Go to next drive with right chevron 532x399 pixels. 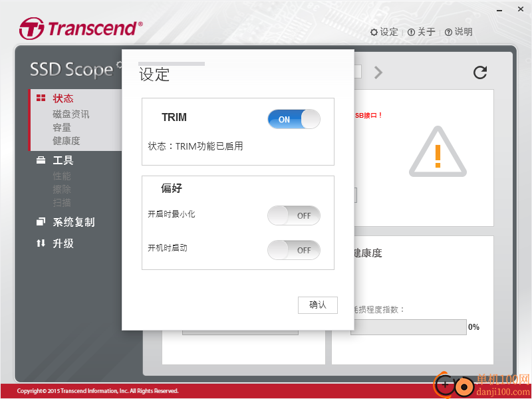[x=378, y=72]
